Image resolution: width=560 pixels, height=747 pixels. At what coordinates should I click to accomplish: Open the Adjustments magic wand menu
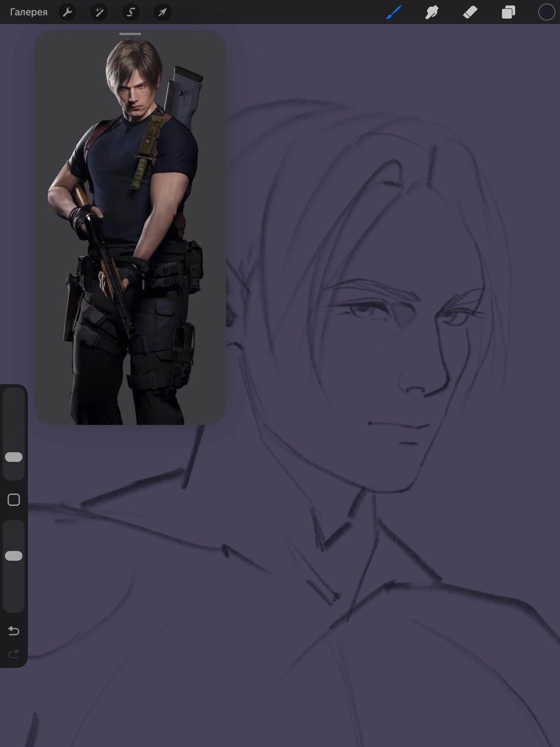(x=99, y=12)
